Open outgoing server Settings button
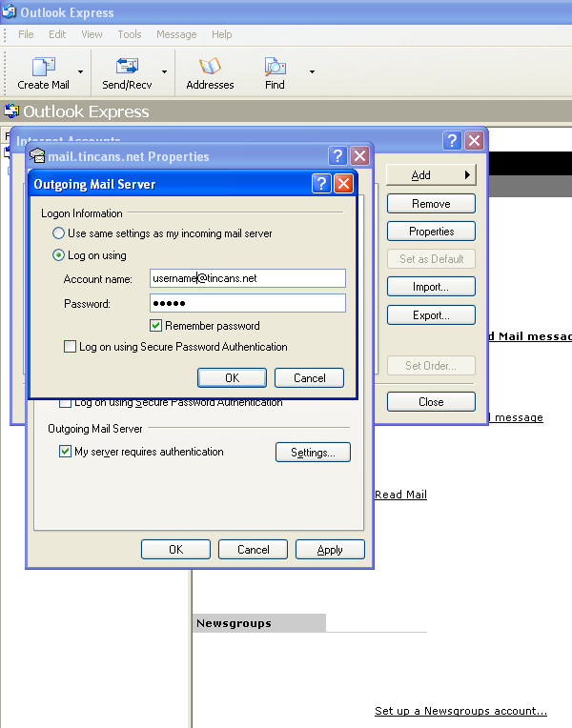 coord(314,453)
